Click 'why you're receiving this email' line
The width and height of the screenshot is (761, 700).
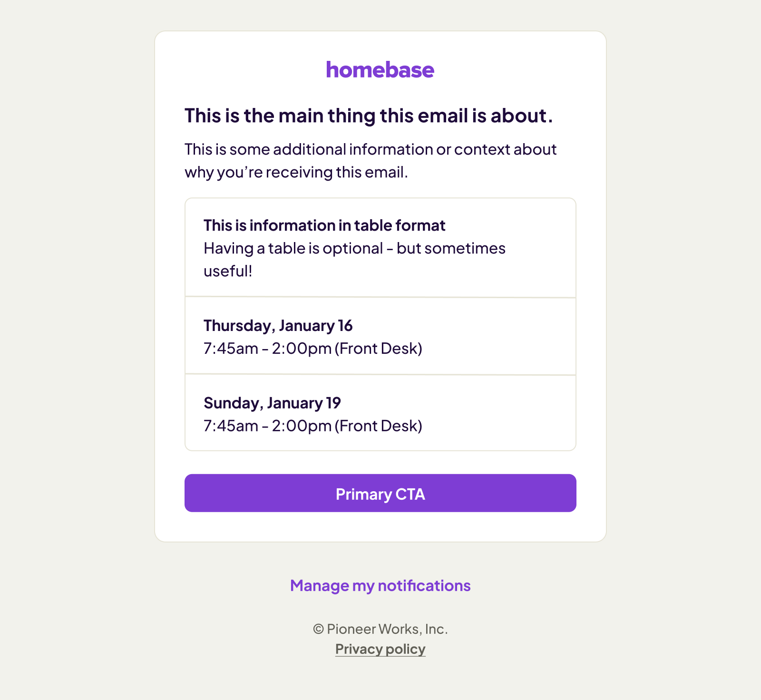pos(296,172)
